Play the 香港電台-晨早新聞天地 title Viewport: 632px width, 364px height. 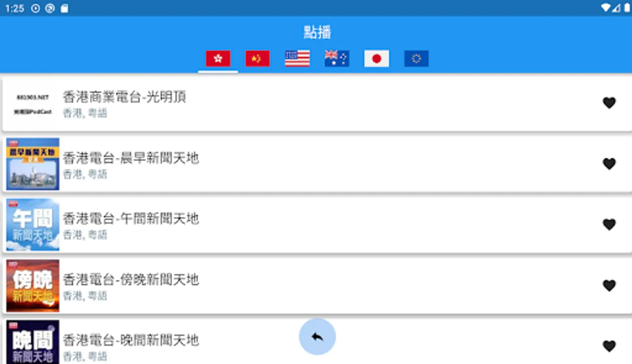pyautogui.click(x=131, y=158)
